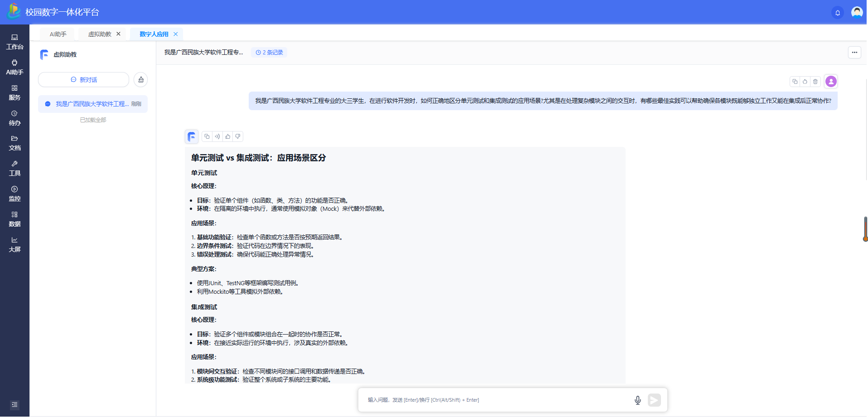Start a new chat with 新对话
This screenshot has width=868, height=418.
pos(84,80)
